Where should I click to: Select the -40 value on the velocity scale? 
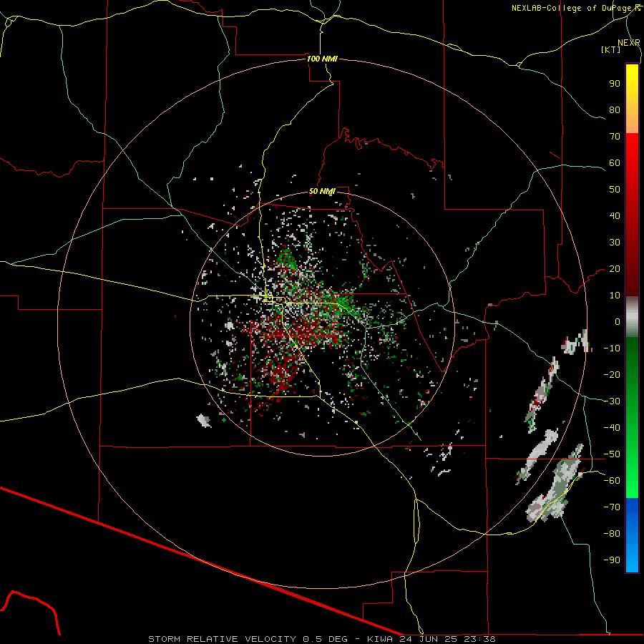612,428
